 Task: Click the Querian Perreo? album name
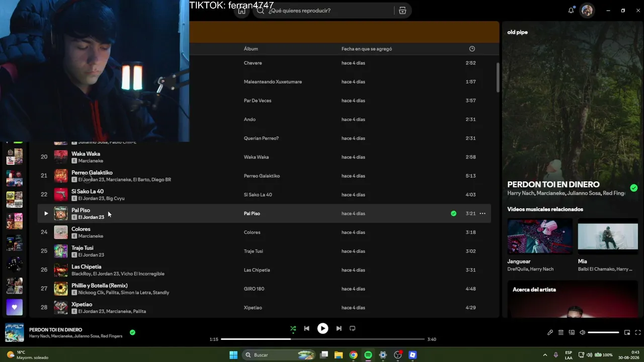click(261, 138)
